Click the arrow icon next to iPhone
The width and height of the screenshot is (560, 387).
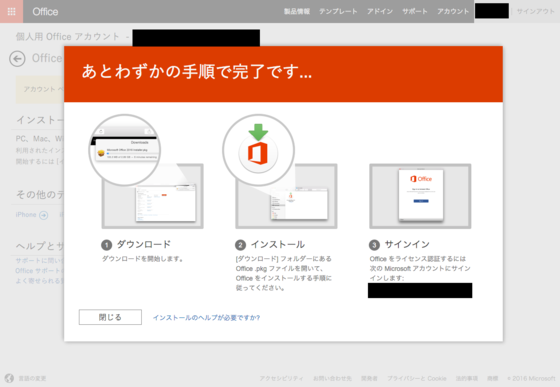pyautogui.click(x=44, y=215)
